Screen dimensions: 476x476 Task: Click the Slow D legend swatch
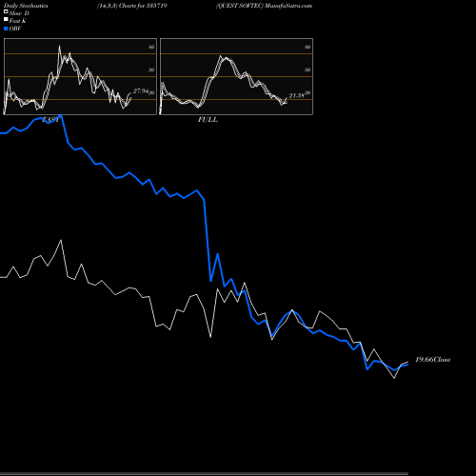tap(6, 11)
